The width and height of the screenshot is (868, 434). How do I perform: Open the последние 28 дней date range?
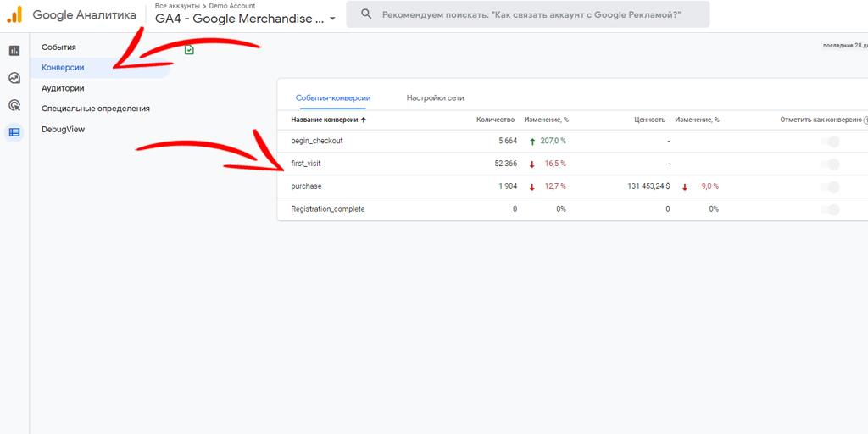(x=844, y=46)
